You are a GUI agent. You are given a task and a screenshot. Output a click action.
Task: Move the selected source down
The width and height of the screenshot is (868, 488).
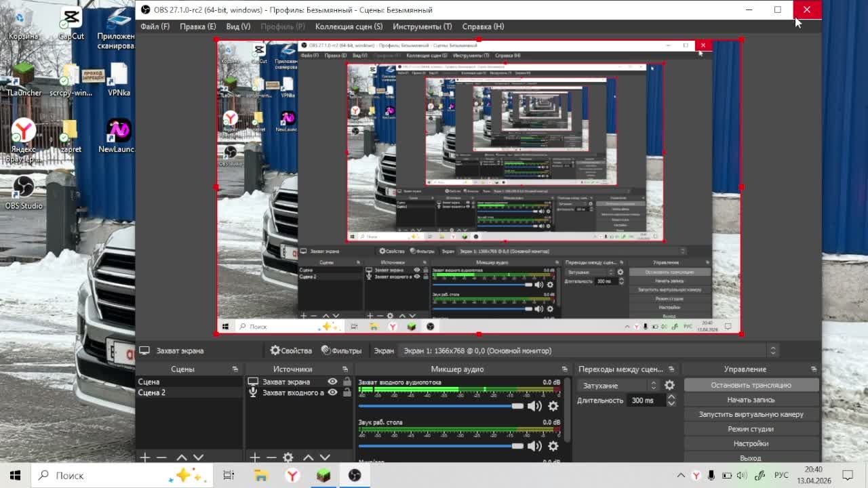[325, 457]
